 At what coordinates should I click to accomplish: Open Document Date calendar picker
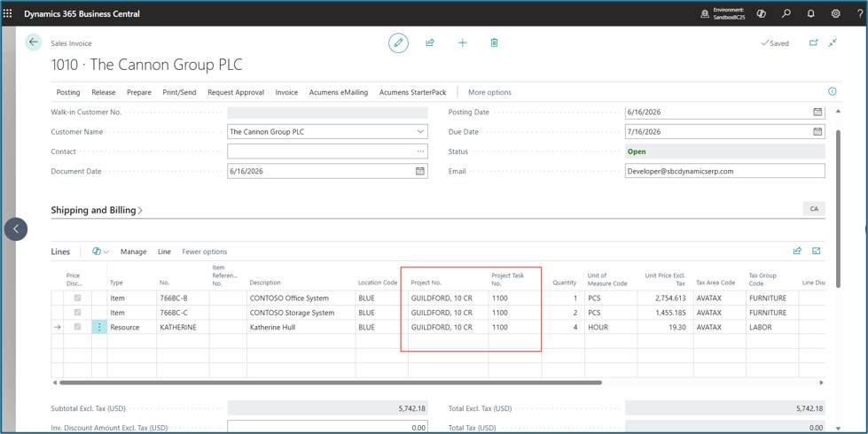[420, 172]
